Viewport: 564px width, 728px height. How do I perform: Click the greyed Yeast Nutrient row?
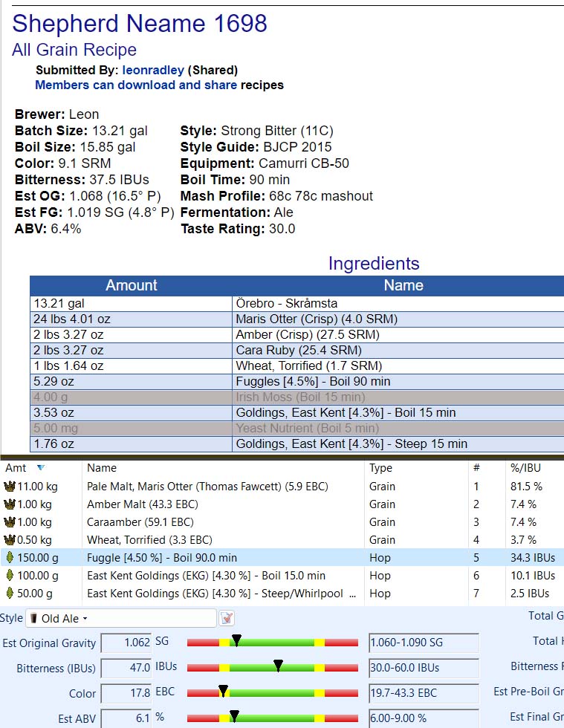click(x=297, y=429)
